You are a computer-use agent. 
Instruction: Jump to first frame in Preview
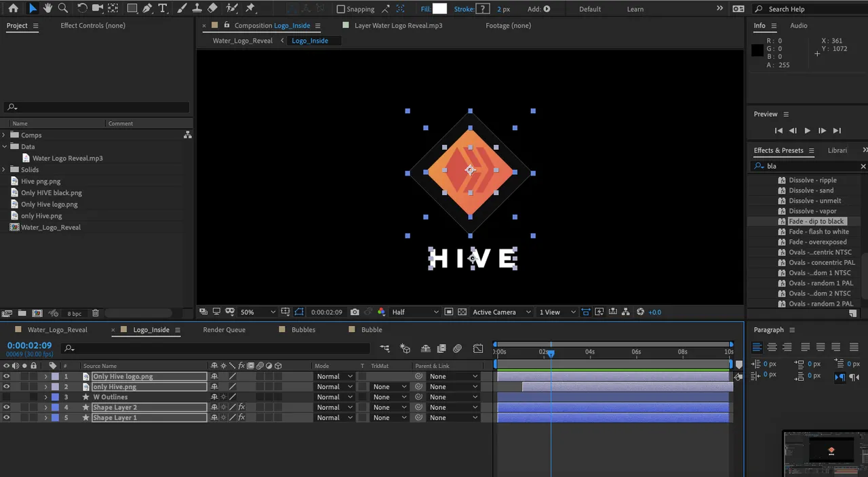[x=778, y=131]
